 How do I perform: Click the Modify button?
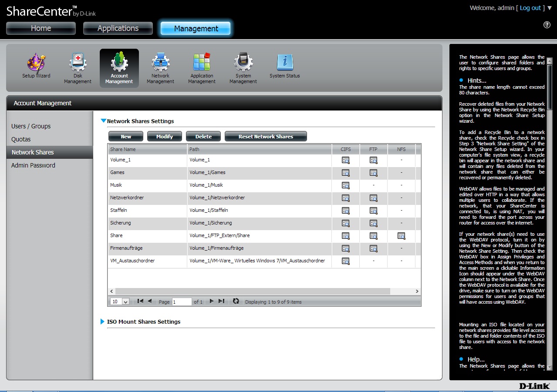pos(165,137)
